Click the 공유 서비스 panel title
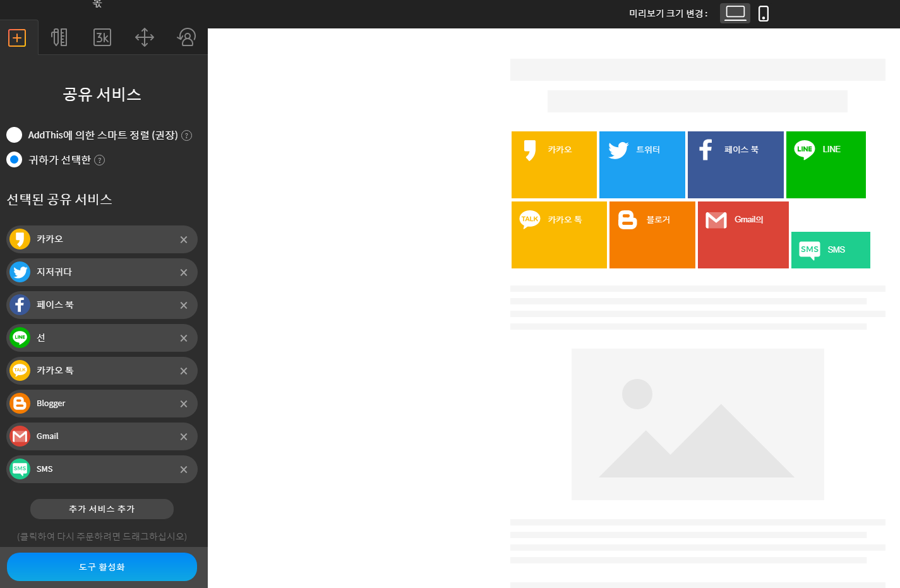The image size is (900, 588). tap(102, 95)
